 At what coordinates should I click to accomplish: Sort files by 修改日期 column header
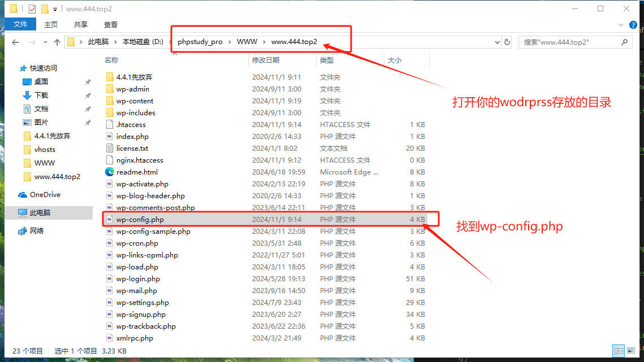point(266,60)
